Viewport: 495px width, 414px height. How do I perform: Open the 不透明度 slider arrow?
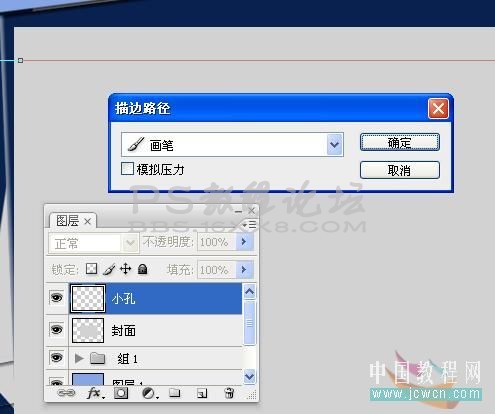coord(244,242)
